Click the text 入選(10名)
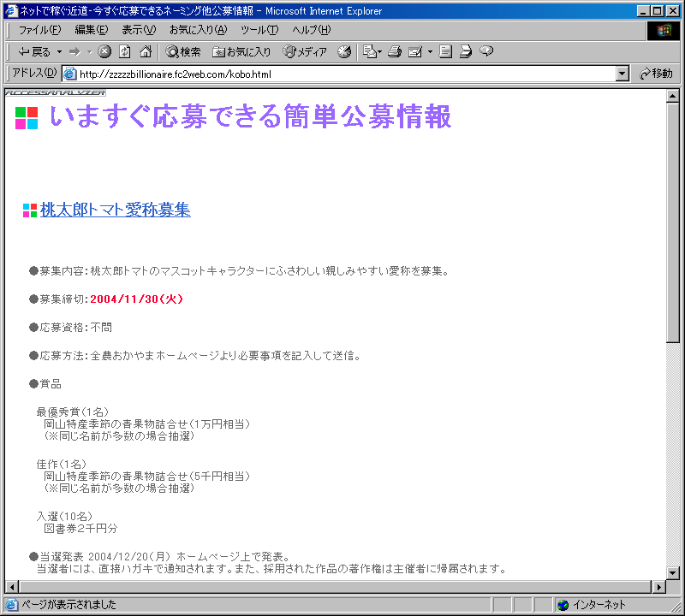 (x=65, y=517)
